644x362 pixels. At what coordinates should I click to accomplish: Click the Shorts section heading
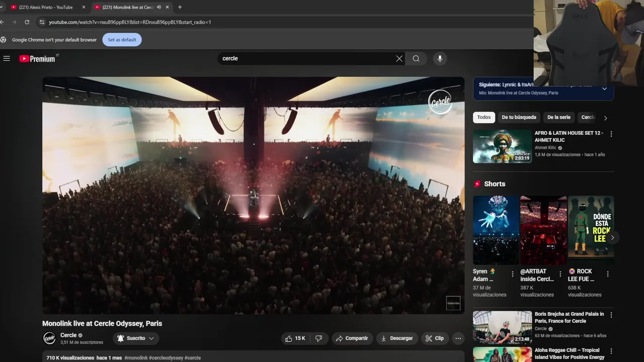495,184
